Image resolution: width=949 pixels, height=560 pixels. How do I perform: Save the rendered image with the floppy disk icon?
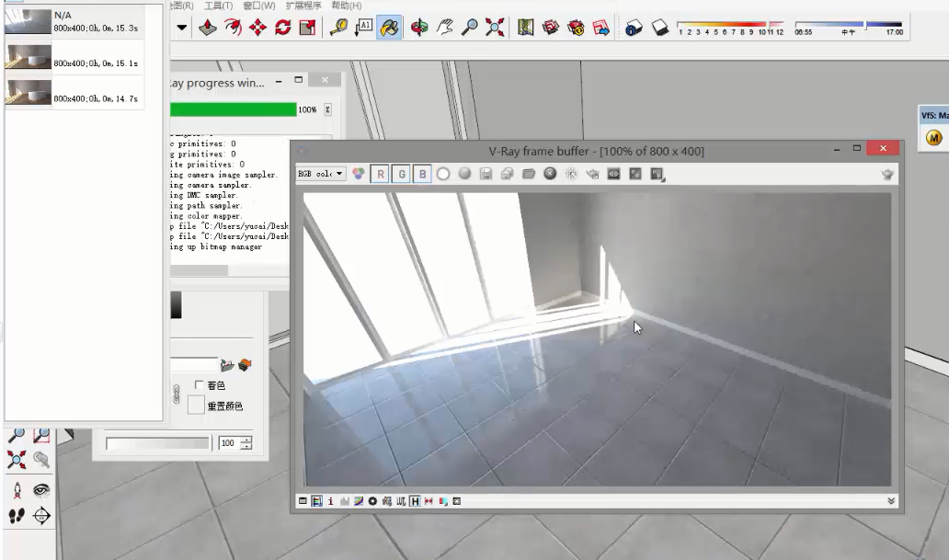[486, 174]
